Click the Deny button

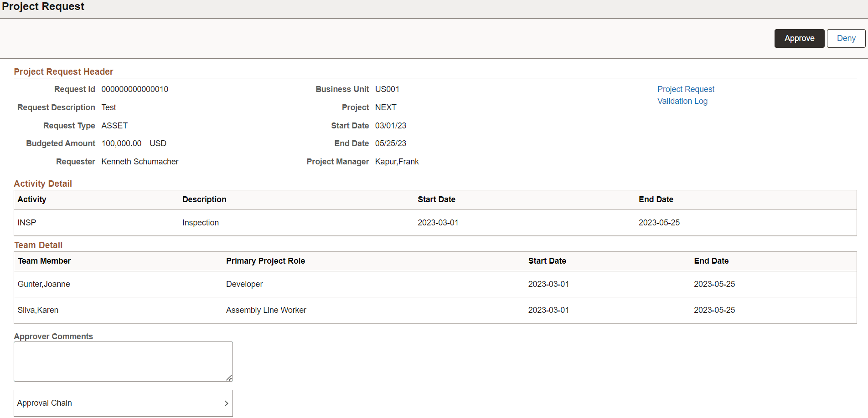point(846,38)
